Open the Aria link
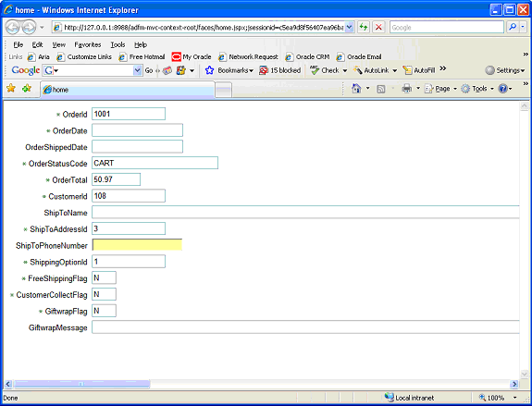The image size is (532, 406). 38,57
